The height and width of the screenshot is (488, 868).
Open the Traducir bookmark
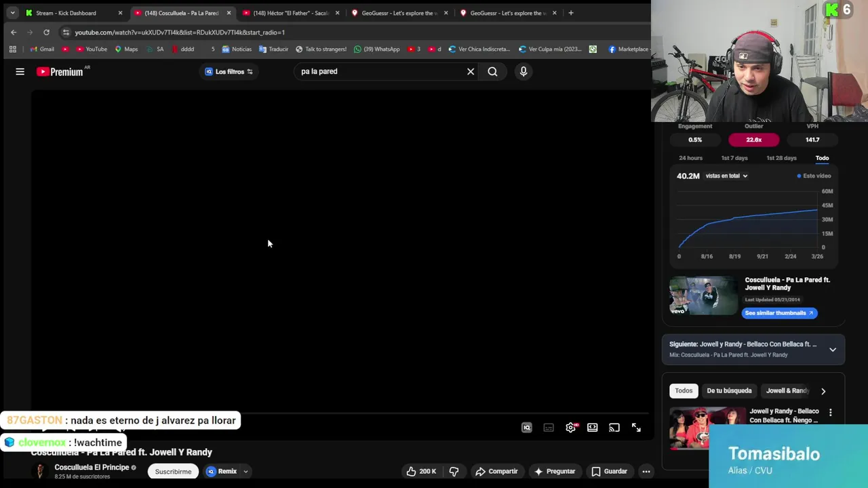click(x=273, y=49)
